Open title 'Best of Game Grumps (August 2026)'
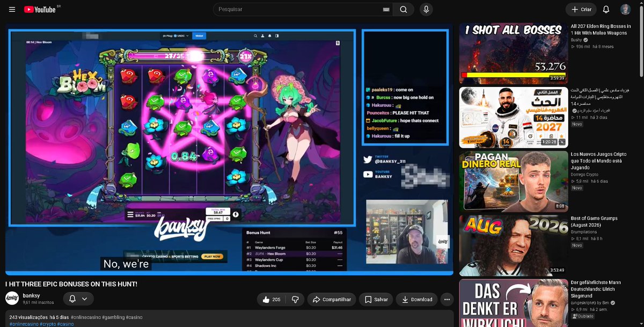This screenshot has width=644, height=327. pyautogui.click(x=594, y=221)
